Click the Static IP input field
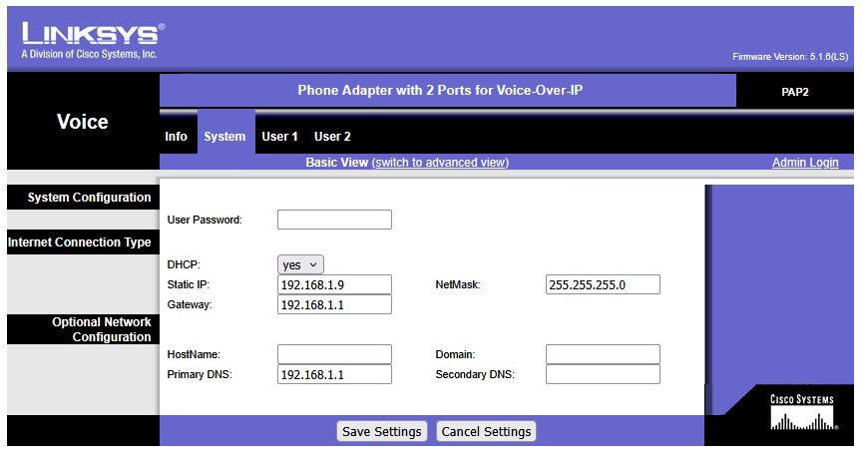The width and height of the screenshot is (868, 464). pos(334,285)
